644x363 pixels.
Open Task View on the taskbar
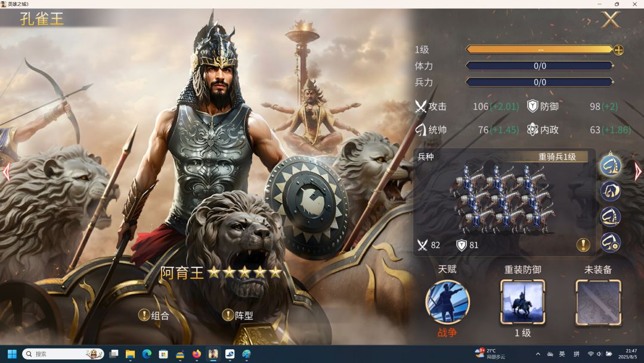tap(114, 354)
